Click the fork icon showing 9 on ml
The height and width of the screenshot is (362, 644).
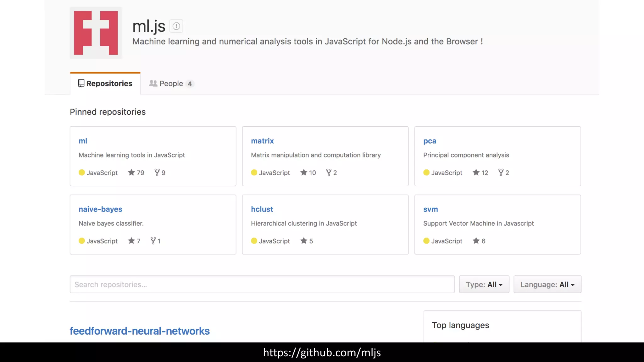157,172
